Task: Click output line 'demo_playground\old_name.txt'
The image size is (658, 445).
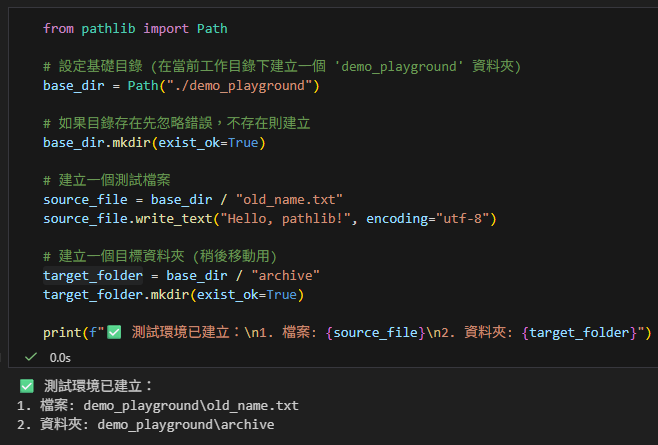Action: coord(191,406)
